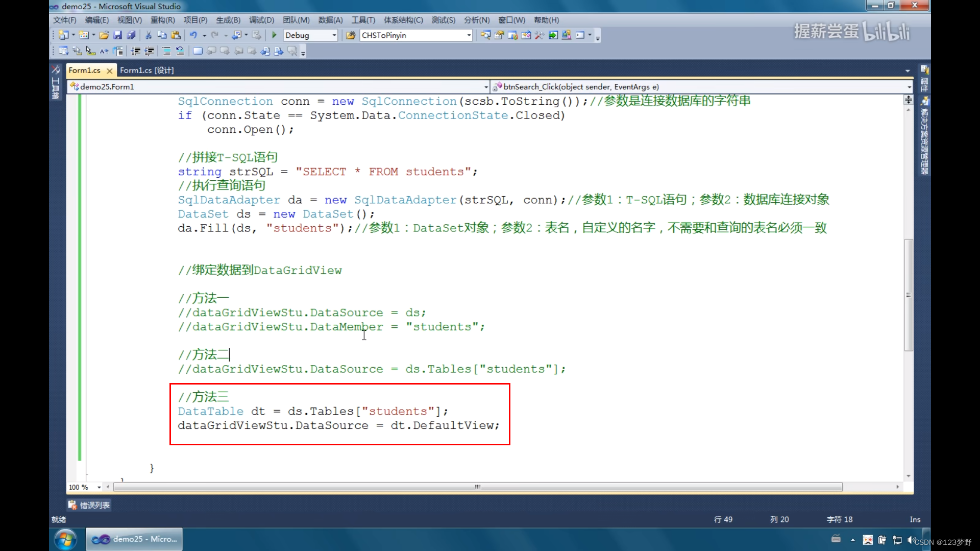Image resolution: width=980 pixels, height=551 pixels.
Task: Open the collapsed toolbox side panel
Action: tap(56, 83)
